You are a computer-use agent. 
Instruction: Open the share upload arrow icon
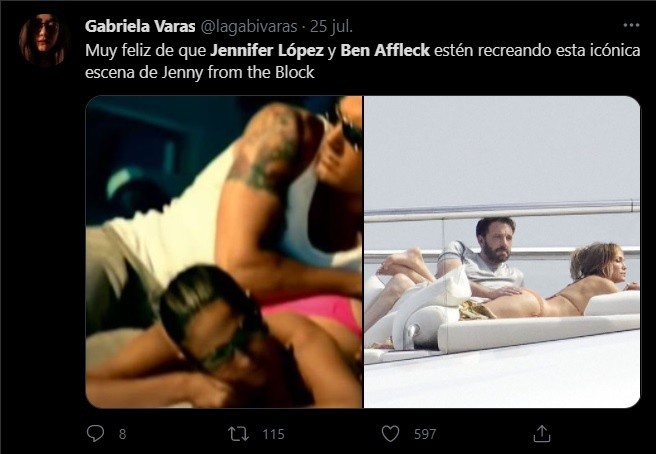coord(541,433)
